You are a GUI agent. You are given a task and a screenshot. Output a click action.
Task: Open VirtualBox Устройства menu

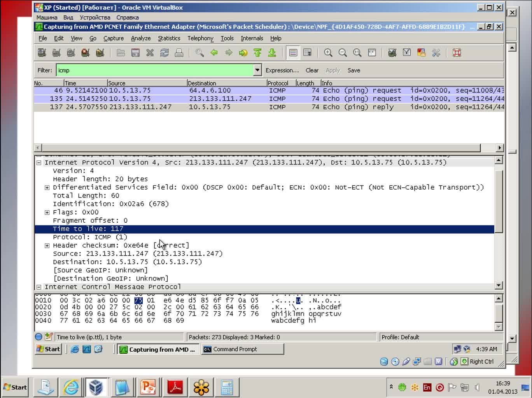coord(95,17)
